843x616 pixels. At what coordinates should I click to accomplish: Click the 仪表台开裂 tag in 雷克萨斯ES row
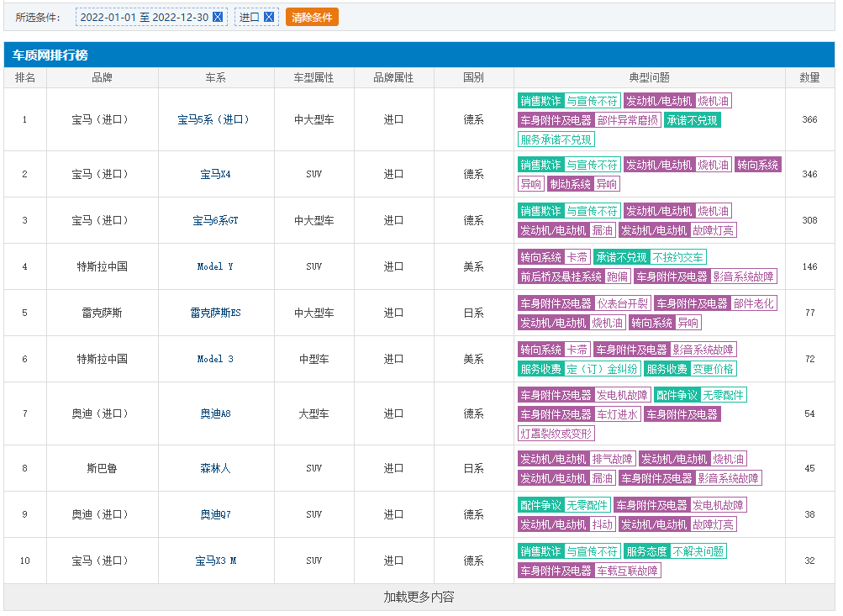point(623,303)
